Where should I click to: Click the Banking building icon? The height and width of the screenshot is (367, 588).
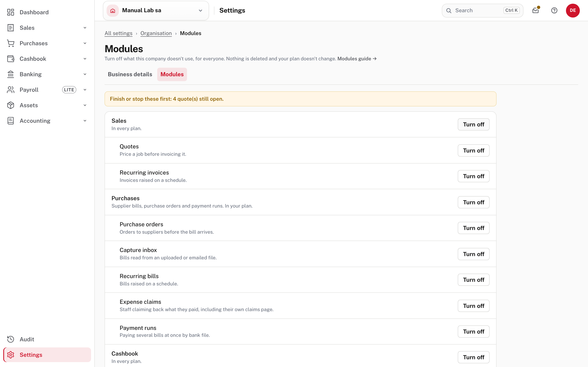click(10, 74)
